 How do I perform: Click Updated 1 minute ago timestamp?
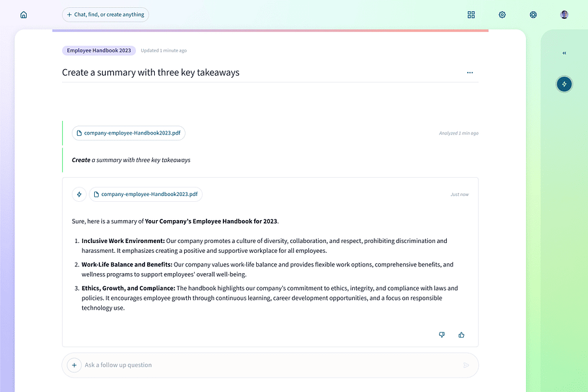(x=162, y=50)
